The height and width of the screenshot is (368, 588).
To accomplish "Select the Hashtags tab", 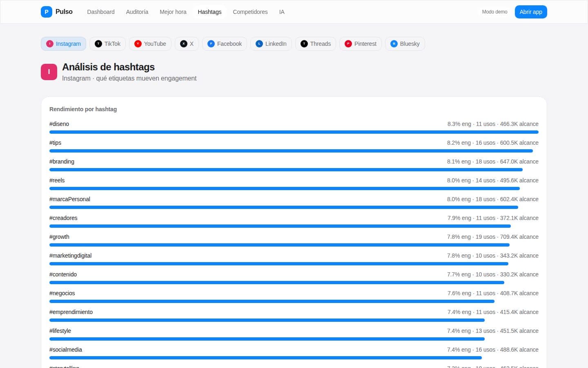I will point(209,12).
